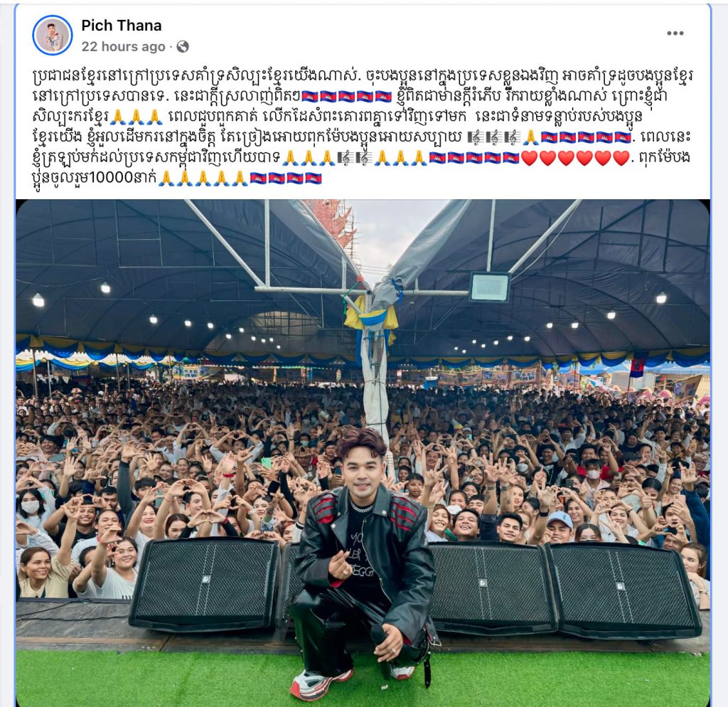Click the last Cambodian flag emoji ending the post
This screenshot has width=728, height=707.
pyautogui.click(x=314, y=177)
